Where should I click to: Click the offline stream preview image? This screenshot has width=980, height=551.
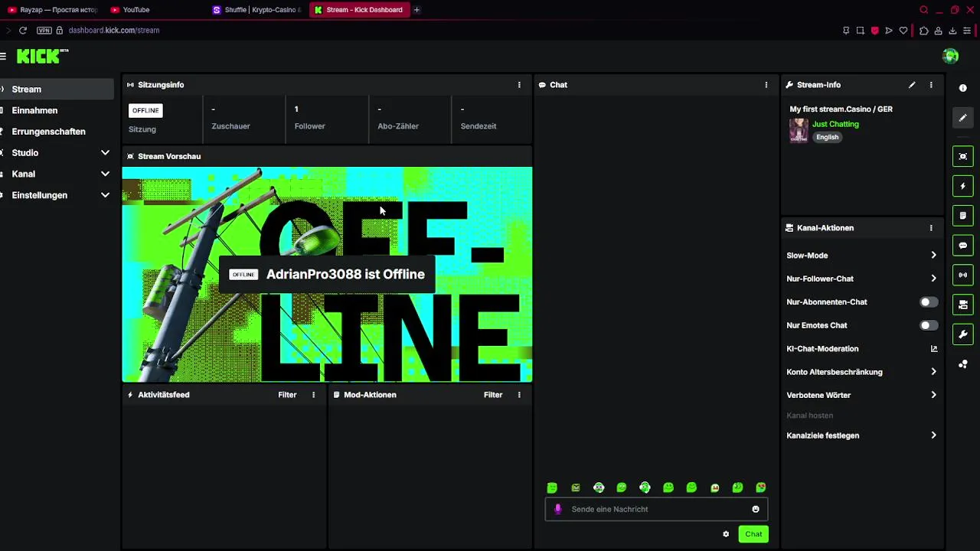pos(327,274)
